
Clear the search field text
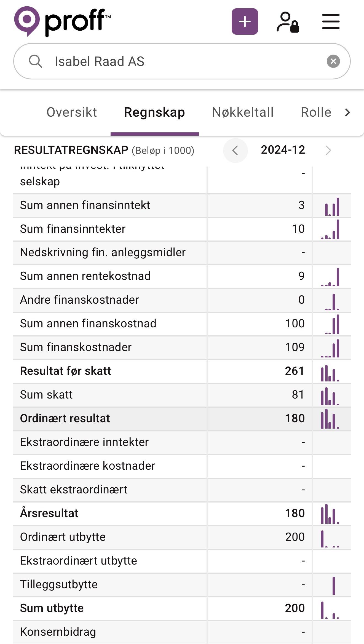pyautogui.click(x=333, y=61)
